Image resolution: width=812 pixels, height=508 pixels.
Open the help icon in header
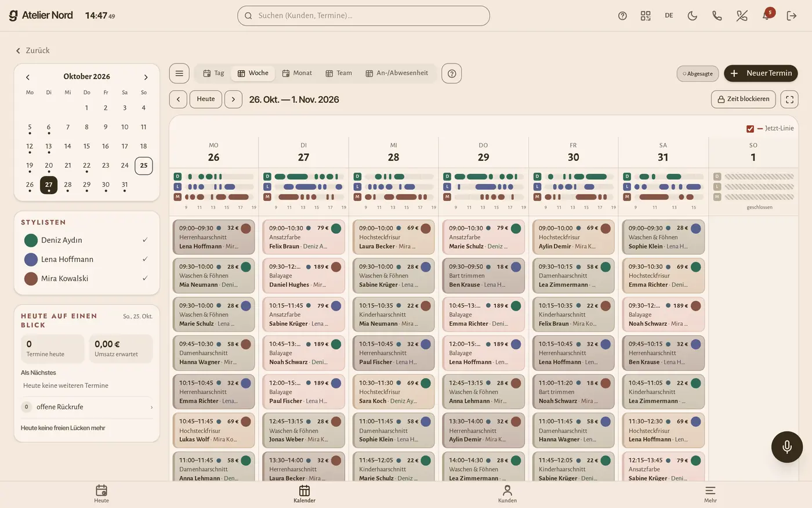pos(622,16)
